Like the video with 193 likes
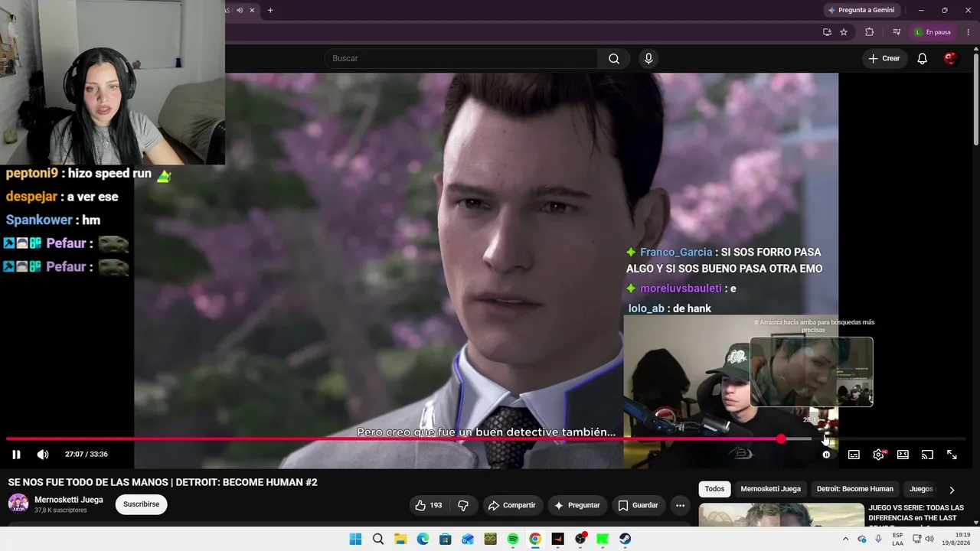 (x=429, y=505)
